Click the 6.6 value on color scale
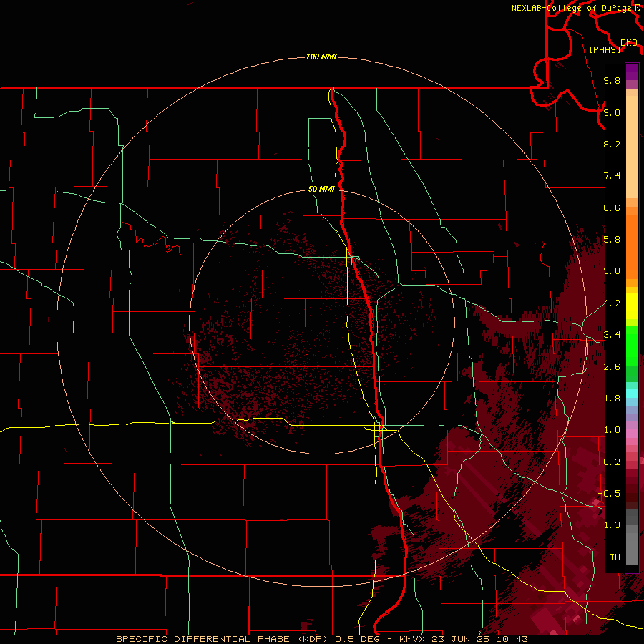 coord(612,208)
